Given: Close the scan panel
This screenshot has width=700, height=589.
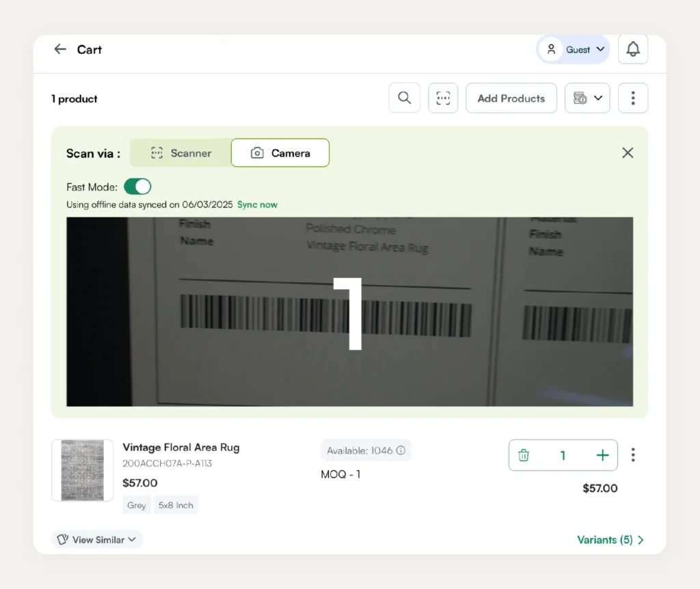Looking at the screenshot, I should coord(628,152).
